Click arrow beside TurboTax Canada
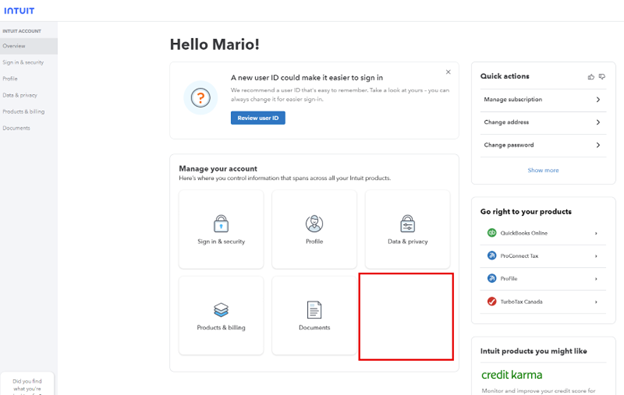 (596, 302)
